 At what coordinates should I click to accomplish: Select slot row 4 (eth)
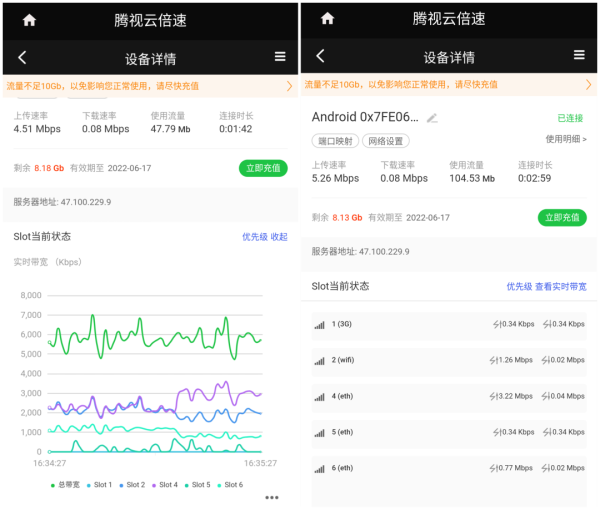click(x=449, y=398)
